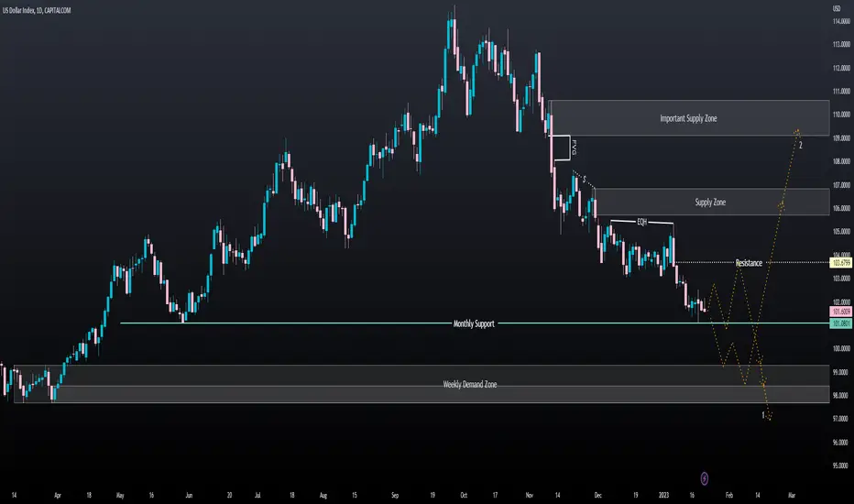Image resolution: width=854 pixels, height=504 pixels.
Task: Click the 101.0801 green price tag
Action: [841, 323]
